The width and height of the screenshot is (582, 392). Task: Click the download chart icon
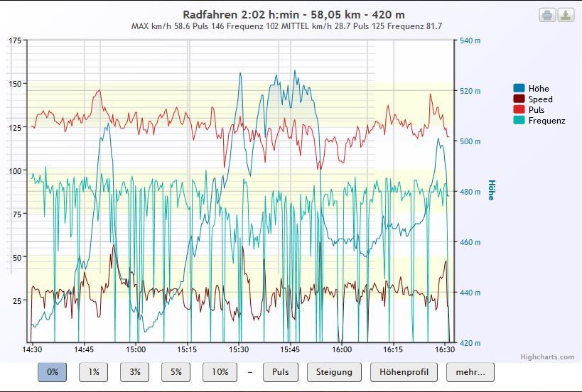[x=566, y=15]
